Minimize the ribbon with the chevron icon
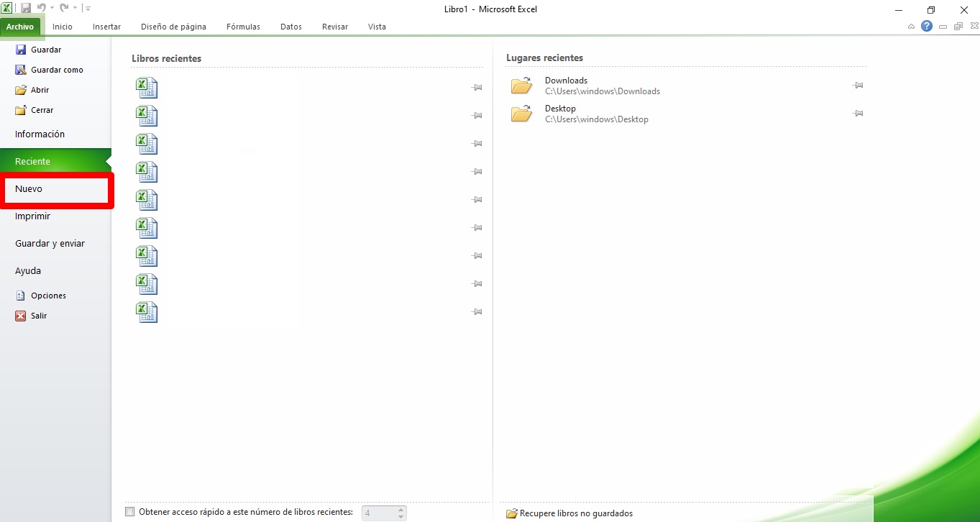The width and height of the screenshot is (980, 522). pos(912,27)
